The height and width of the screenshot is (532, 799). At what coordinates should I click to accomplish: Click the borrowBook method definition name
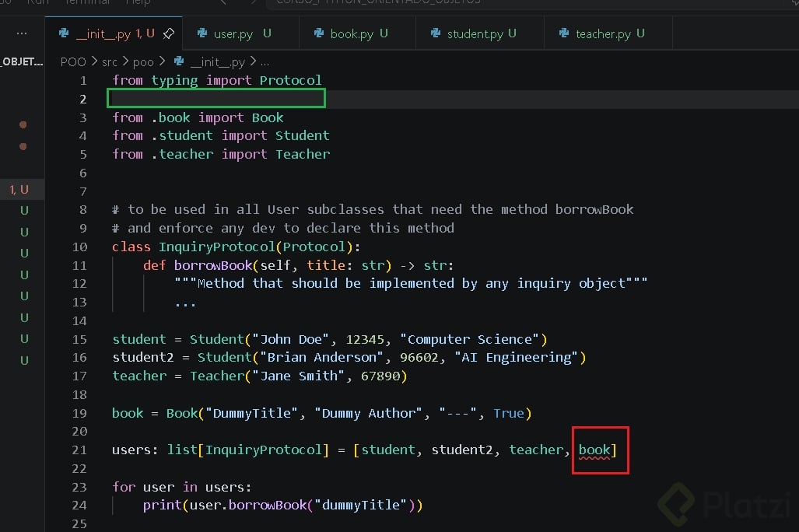213,265
